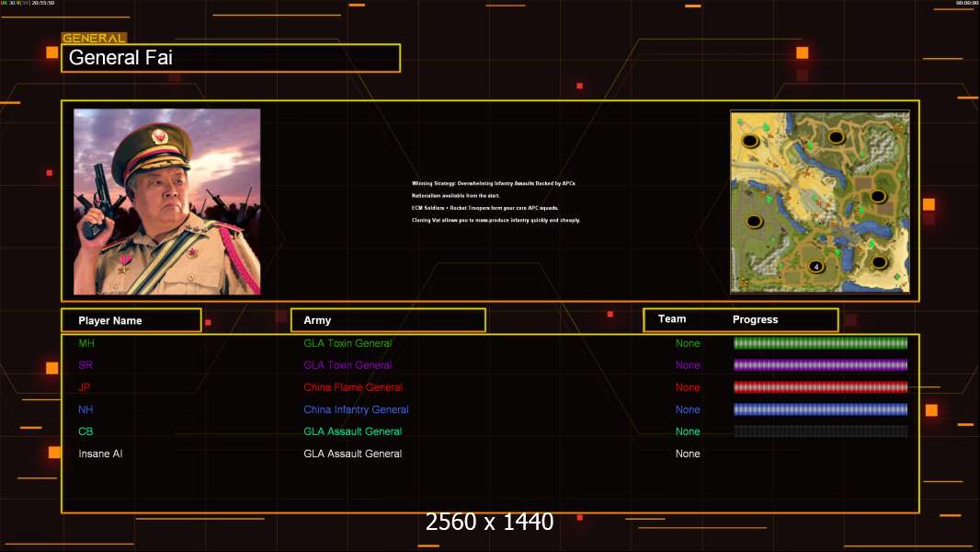Click the ECM Soldiers + Rocket Troopers line
The height and width of the screenshot is (552, 980).
[484, 208]
